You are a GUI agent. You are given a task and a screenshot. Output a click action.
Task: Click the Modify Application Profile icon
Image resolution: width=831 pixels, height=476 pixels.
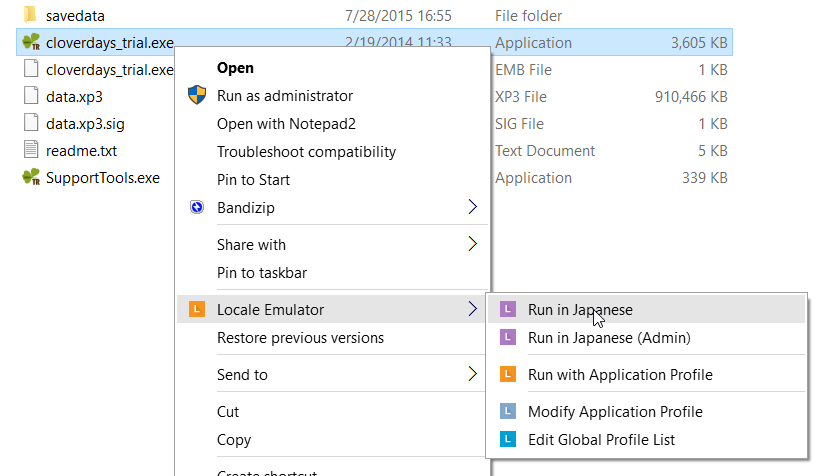pos(508,412)
